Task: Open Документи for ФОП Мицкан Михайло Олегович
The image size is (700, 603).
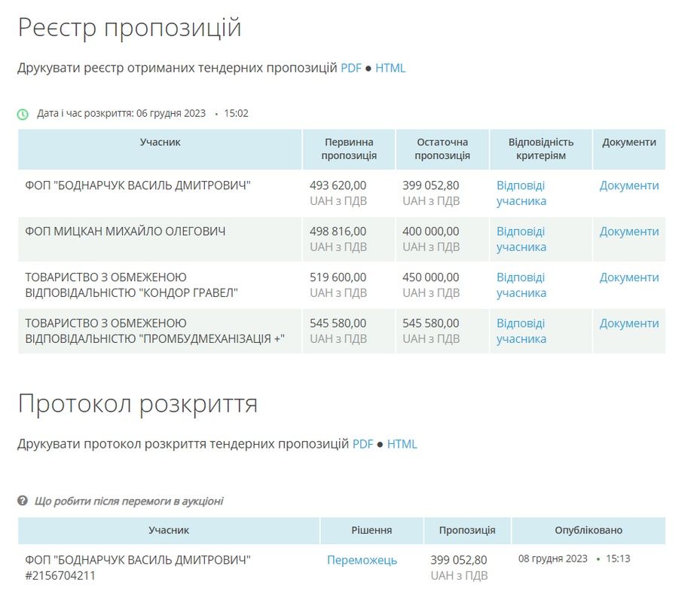Action: tap(630, 231)
